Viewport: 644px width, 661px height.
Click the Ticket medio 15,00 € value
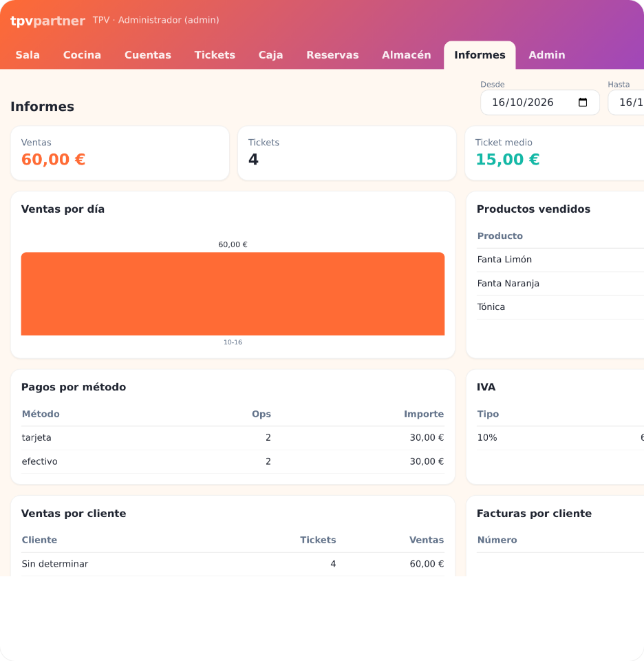coord(508,159)
